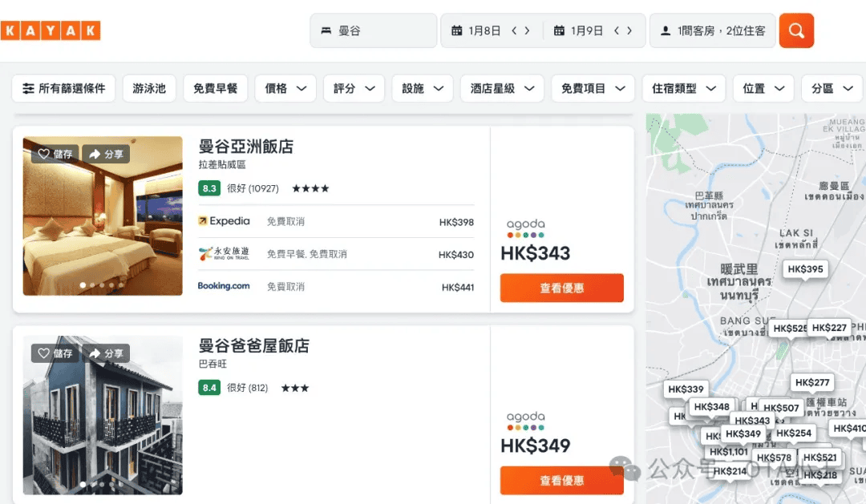Open the 曼谷爸爸屋飯店 hotel title

click(253, 345)
